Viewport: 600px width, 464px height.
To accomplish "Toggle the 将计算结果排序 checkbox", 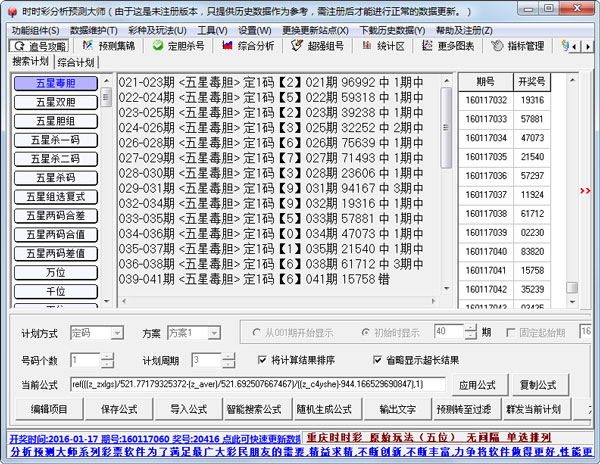I will pyautogui.click(x=234, y=360).
